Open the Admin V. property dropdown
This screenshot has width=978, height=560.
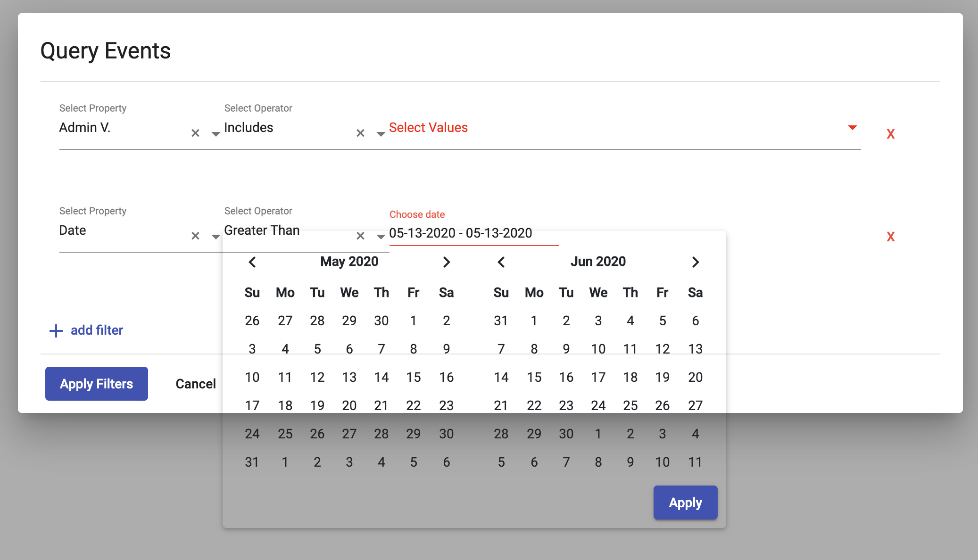point(215,134)
